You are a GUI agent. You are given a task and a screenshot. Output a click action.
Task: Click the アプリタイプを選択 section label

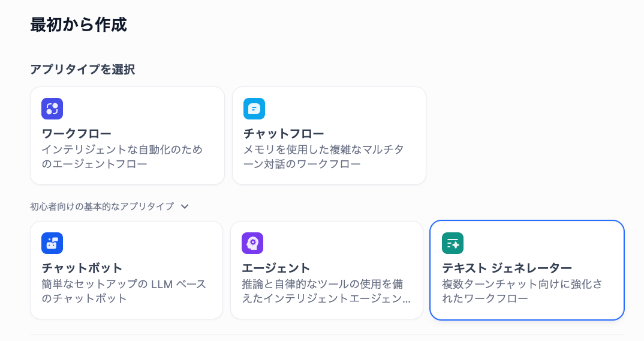coord(82,70)
